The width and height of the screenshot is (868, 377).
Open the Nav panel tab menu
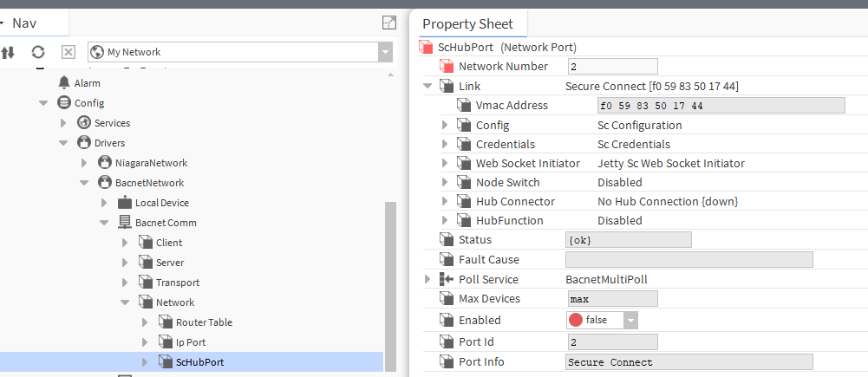[x=3, y=23]
